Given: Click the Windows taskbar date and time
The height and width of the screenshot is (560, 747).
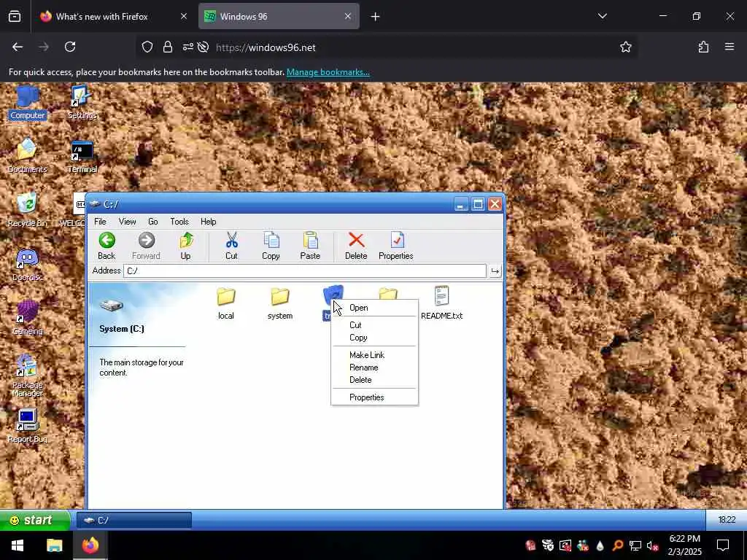Looking at the screenshot, I should point(684,545).
